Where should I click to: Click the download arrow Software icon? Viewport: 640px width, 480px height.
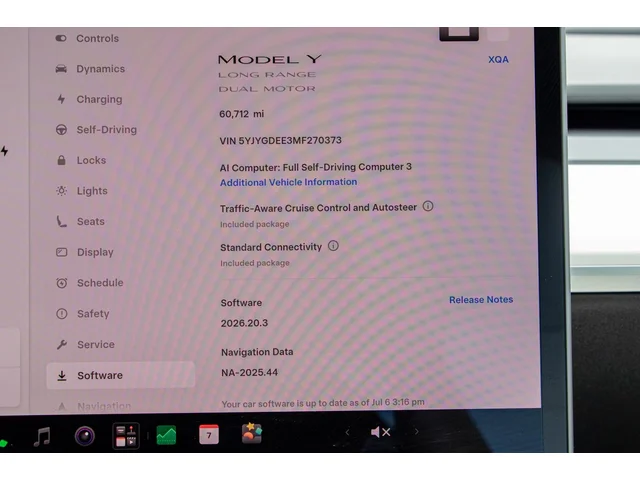[62, 376]
